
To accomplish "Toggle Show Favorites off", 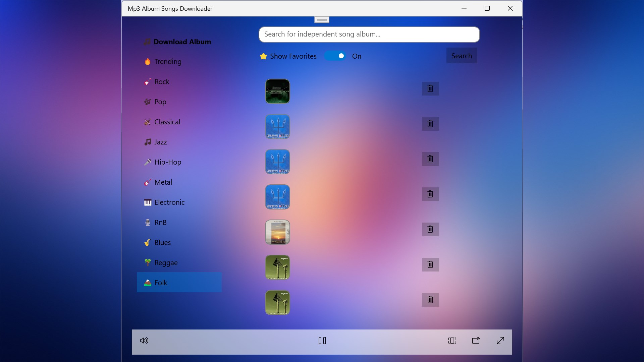I will pyautogui.click(x=335, y=56).
